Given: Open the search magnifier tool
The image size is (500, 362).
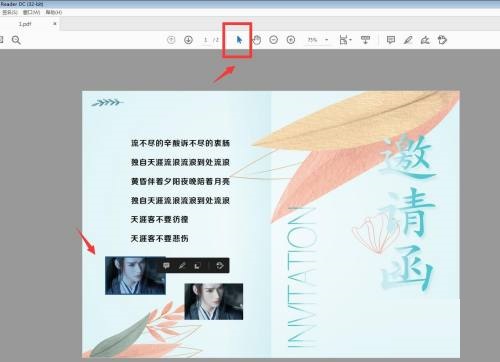Looking at the screenshot, I should (x=16, y=40).
